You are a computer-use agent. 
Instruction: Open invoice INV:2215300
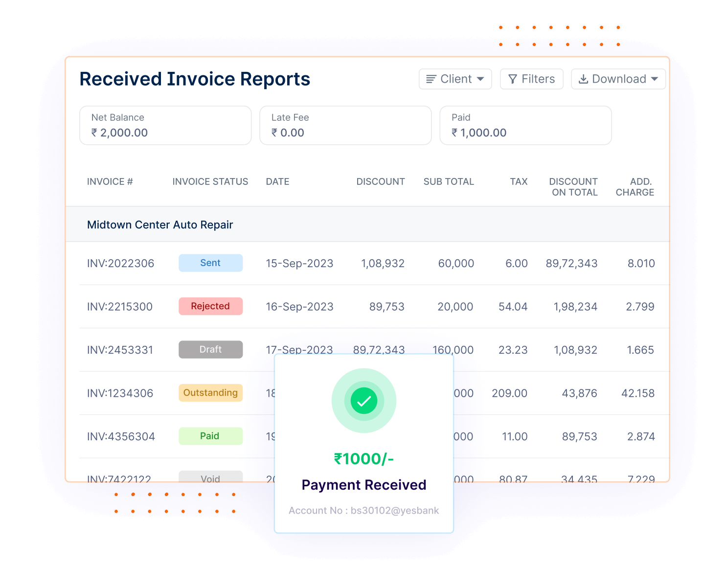coord(120,307)
